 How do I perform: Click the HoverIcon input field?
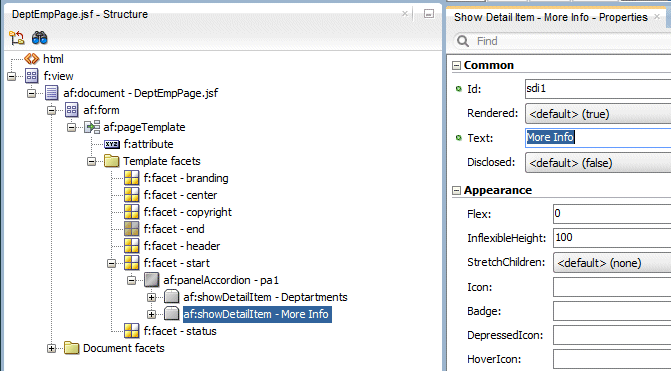coord(612,359)
